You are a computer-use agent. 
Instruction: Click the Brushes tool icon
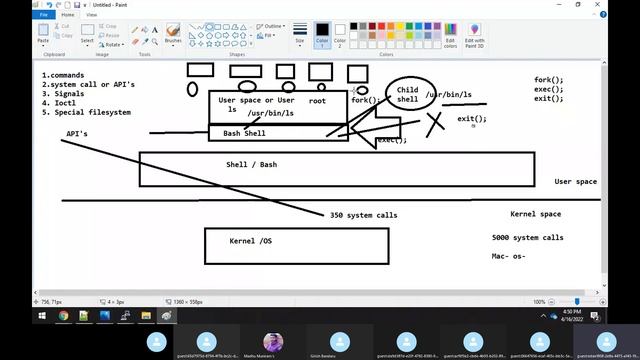173,30
